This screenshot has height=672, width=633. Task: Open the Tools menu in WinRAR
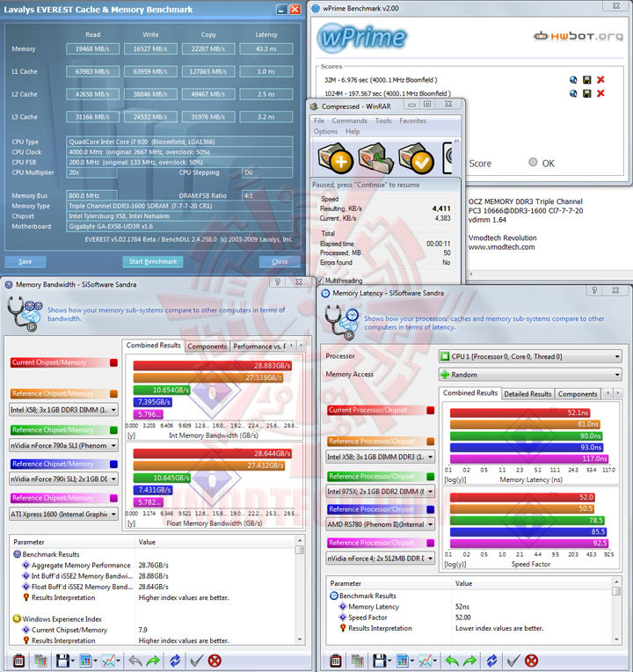pos(383,121)
